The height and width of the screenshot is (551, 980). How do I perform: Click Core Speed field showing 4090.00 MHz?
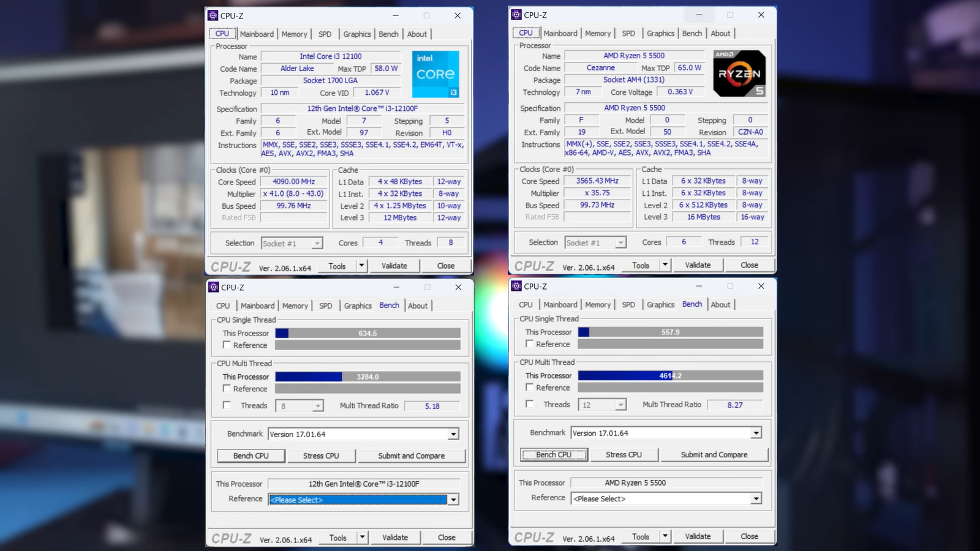coord(294,182)
